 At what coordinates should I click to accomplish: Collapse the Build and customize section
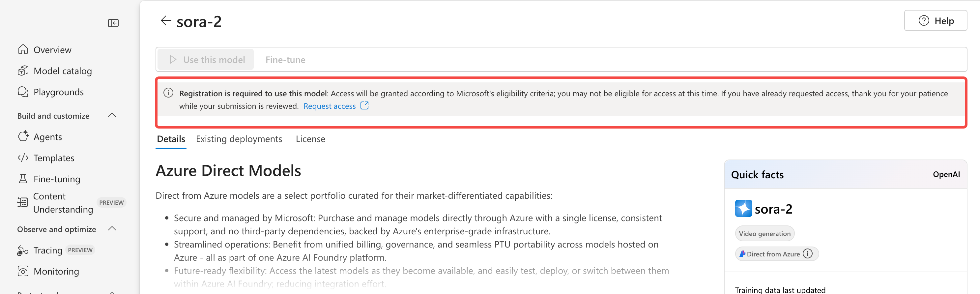coord(112,115)
